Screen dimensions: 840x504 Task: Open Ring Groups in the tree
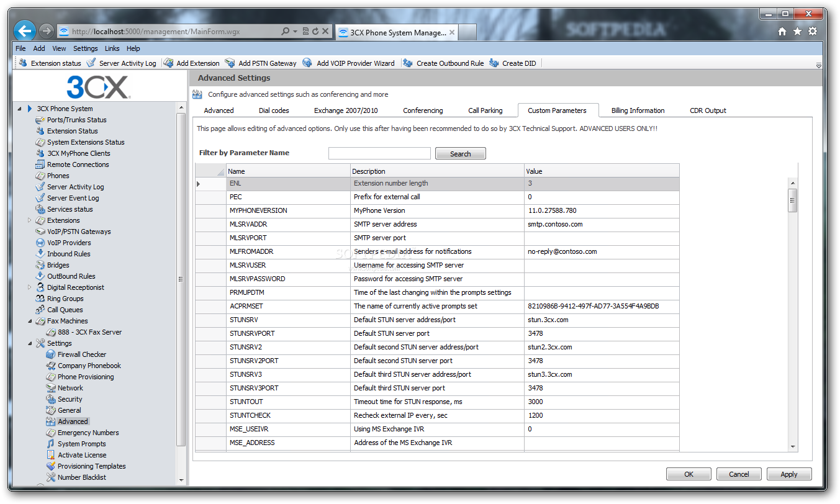(x=65, y=299)
